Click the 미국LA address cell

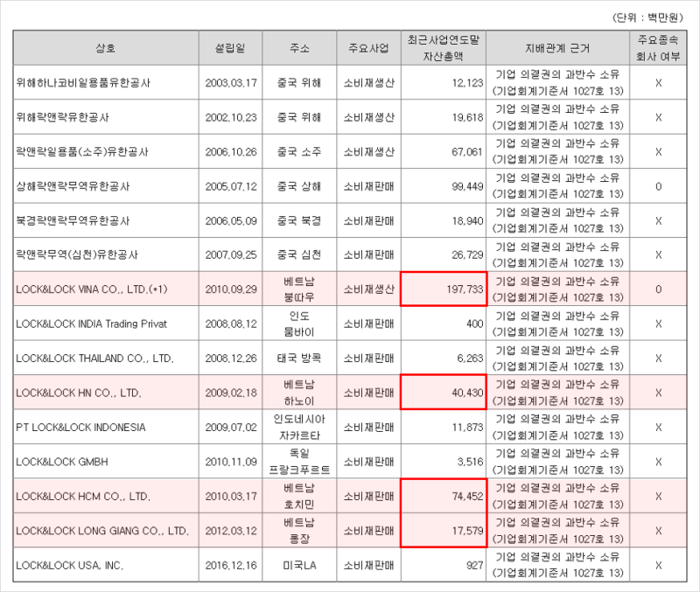click(299, 565)
